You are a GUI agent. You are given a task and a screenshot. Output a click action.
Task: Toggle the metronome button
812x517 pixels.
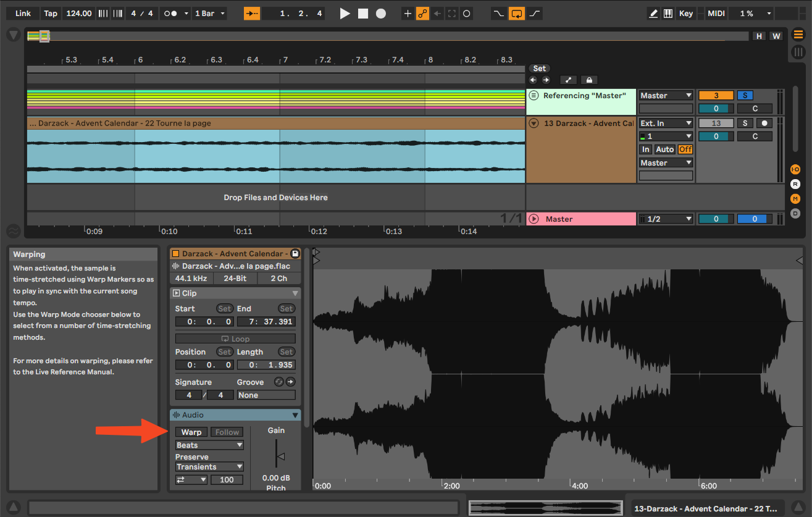click(172, 14)
